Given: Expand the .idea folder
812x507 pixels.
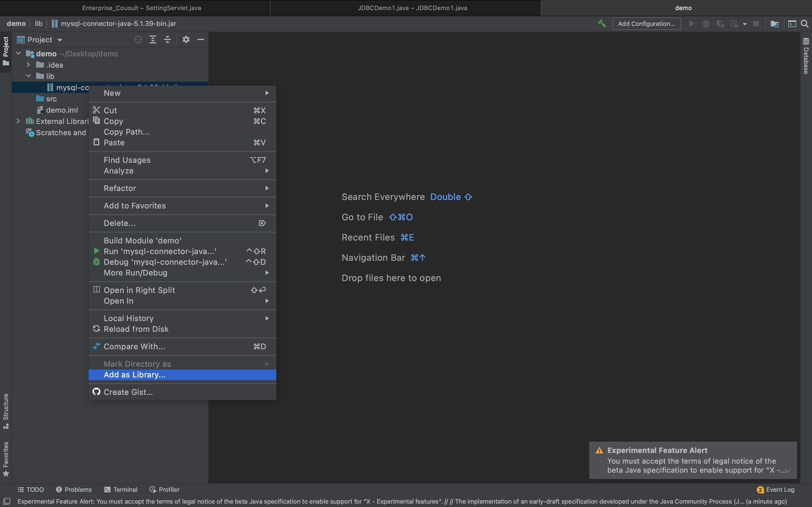Looking at the screenshot, I should [28, 65].
